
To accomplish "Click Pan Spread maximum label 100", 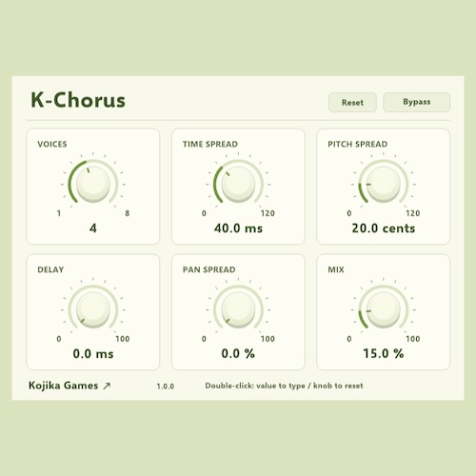I will 268,339.
